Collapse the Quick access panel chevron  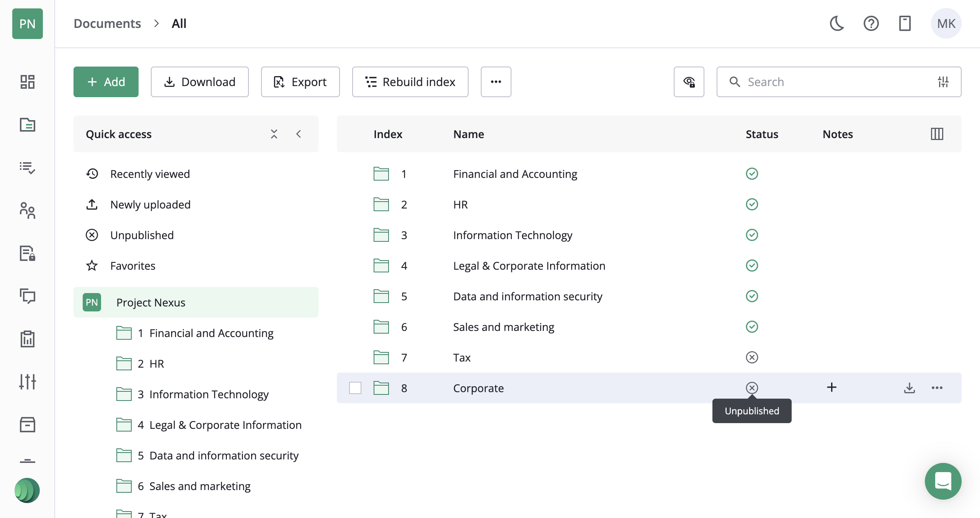[x=299, y=134]
